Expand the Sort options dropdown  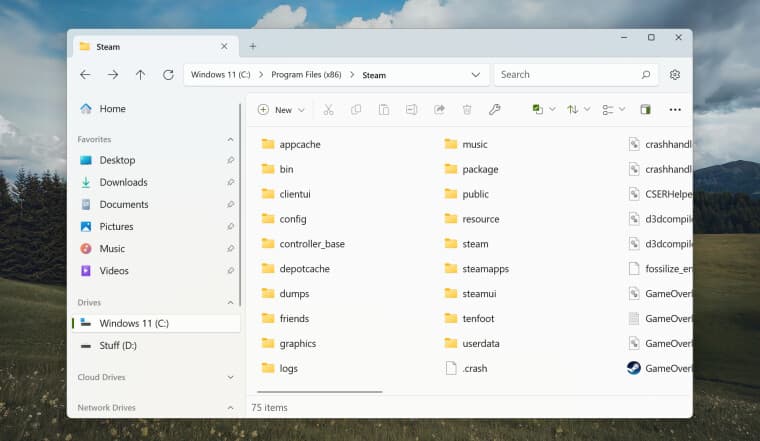pyautogui.click(x=578, y=110)
